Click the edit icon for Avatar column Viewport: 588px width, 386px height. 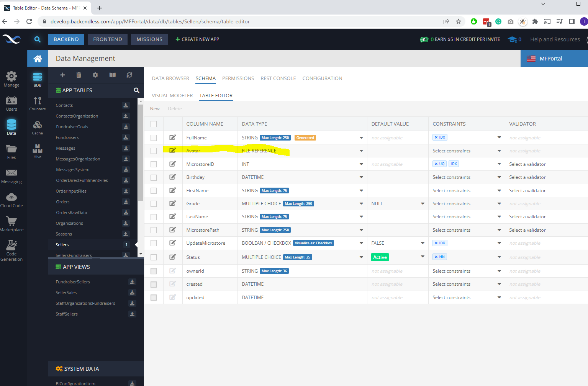click(173, 150)
